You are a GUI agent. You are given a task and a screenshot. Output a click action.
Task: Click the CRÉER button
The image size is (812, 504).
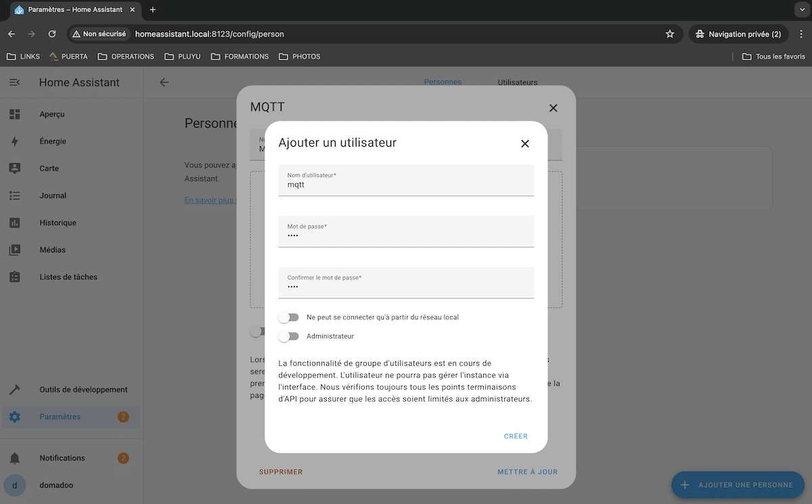point(516,436)
